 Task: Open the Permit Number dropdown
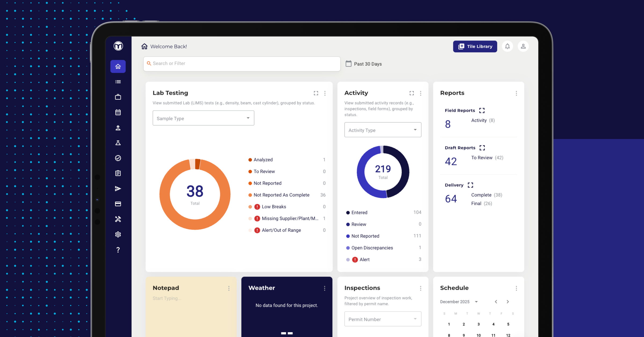click(x=383, y=319)
